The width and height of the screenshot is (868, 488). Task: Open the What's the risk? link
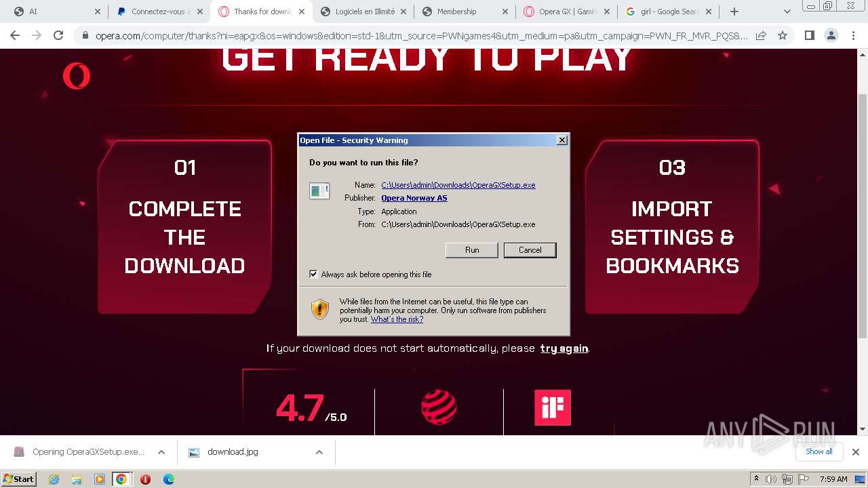pos(397,319)
